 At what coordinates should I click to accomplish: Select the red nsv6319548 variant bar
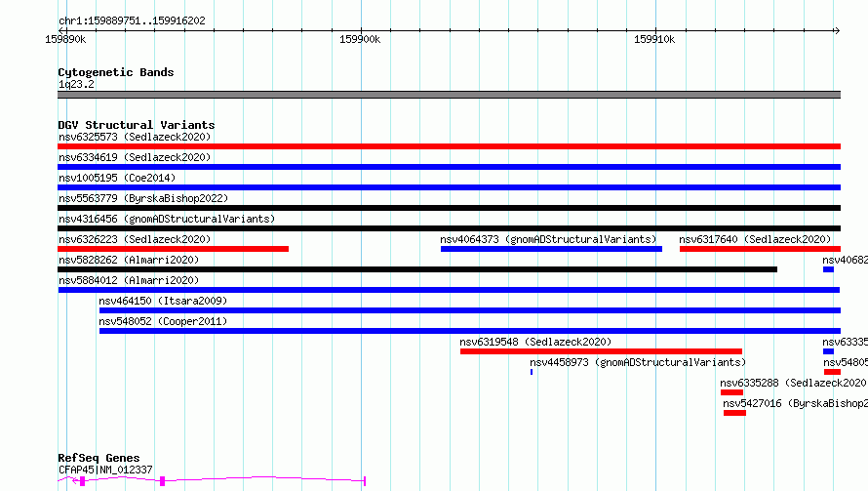tap(601, 351)
